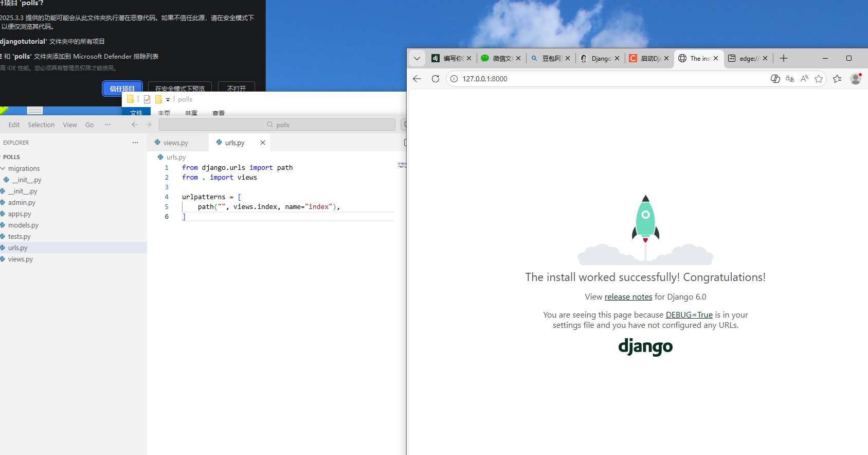
Task: Collapse the migrations folder
Action: point(74,168)
